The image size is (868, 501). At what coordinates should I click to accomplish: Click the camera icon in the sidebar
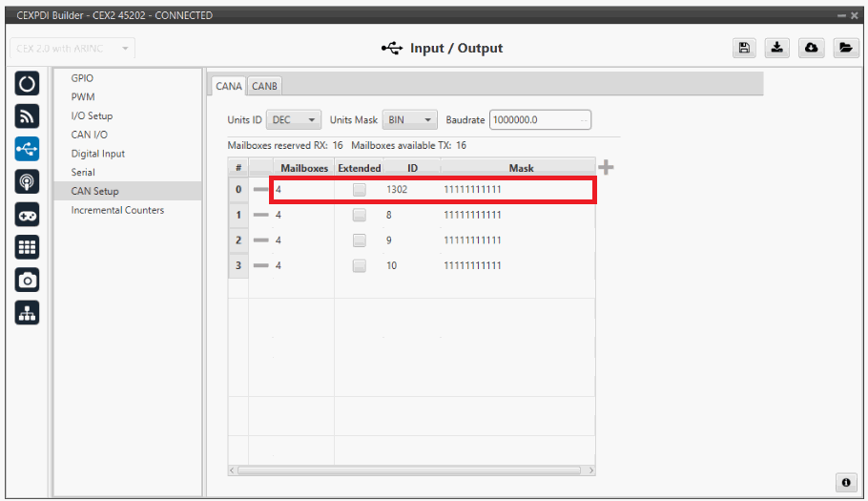point(27,280)
